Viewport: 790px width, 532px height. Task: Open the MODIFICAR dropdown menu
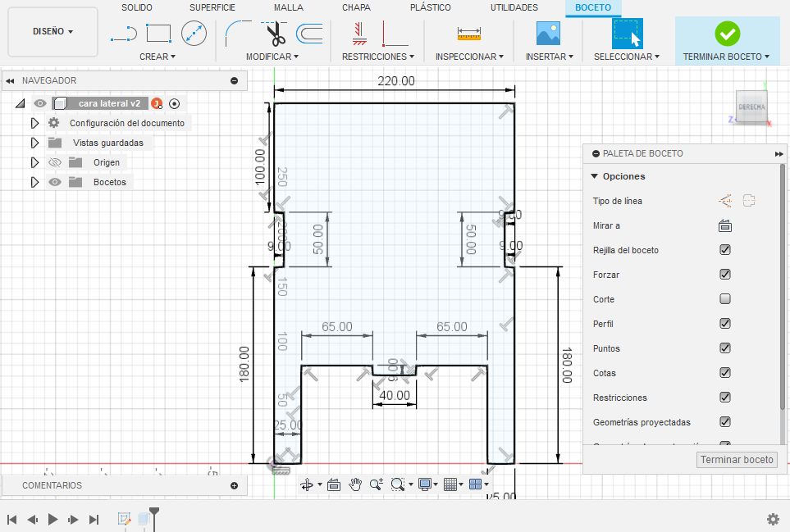tap(272, 57)
